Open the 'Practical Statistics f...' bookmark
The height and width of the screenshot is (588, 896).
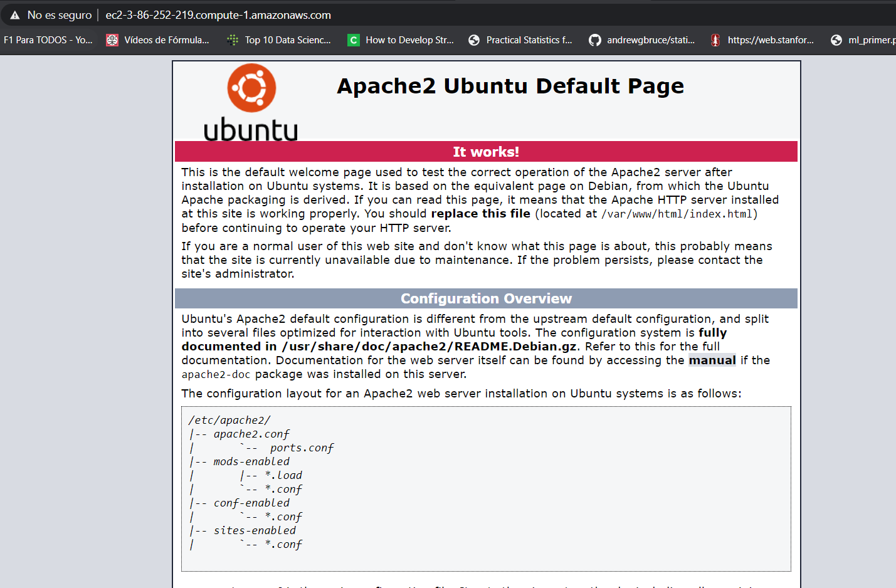(529, 40)
